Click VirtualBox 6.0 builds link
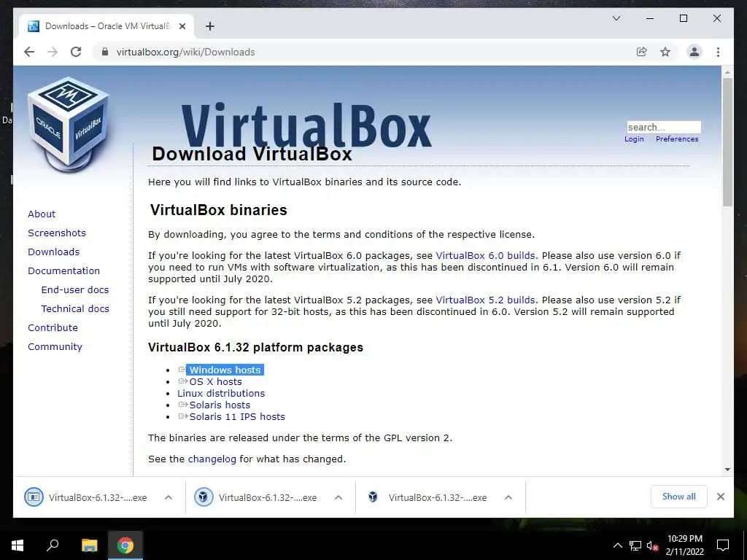Screen dimensions: 747x560 485,256
